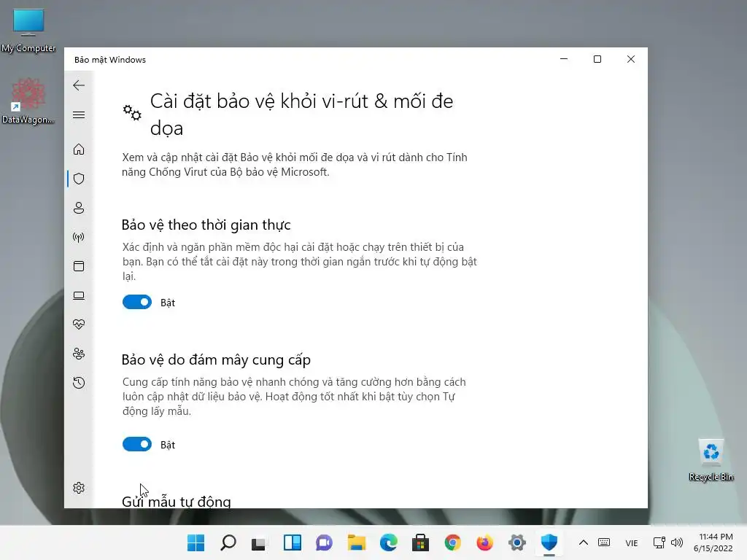The height and width of the screenshot is (560, 747).
Task: Open Device security laptop icon
Action: 79,296
